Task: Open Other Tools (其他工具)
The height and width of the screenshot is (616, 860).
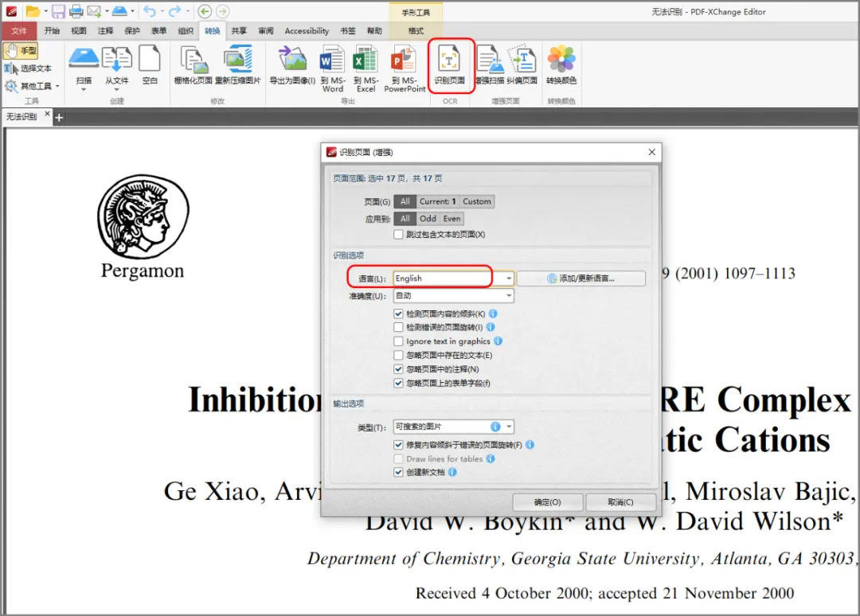Action: (32, 86)
